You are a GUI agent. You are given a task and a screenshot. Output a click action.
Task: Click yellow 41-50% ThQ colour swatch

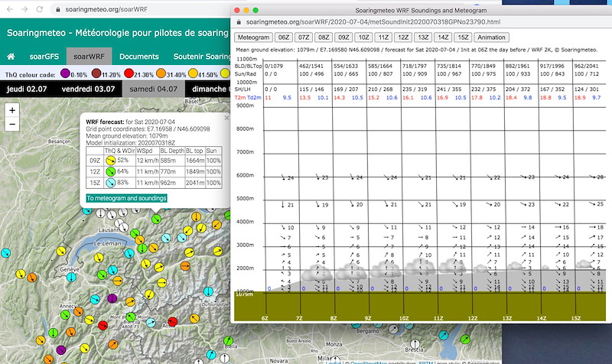coord(193,73)
